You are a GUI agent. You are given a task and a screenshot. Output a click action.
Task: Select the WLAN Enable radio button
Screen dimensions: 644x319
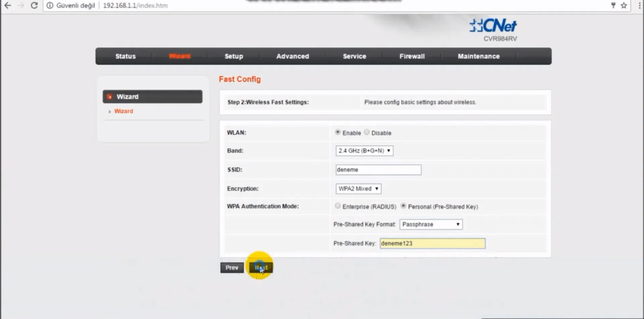point(338,132)
